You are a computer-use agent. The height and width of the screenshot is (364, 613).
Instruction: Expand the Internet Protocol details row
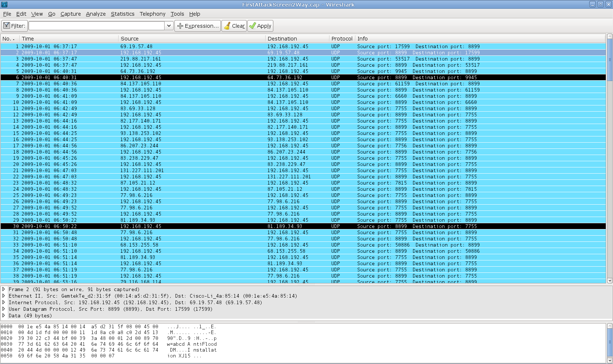click(4, 302)
